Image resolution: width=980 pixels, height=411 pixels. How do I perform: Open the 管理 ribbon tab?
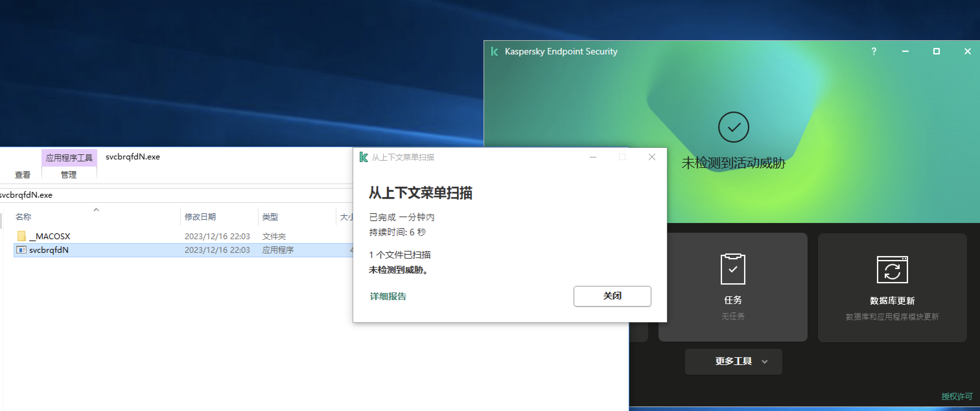pyautogui.click(x=68, y=175)
